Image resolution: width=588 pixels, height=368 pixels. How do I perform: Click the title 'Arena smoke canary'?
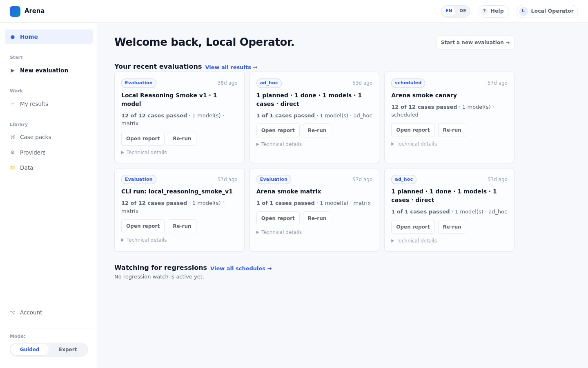pos(424,95)
